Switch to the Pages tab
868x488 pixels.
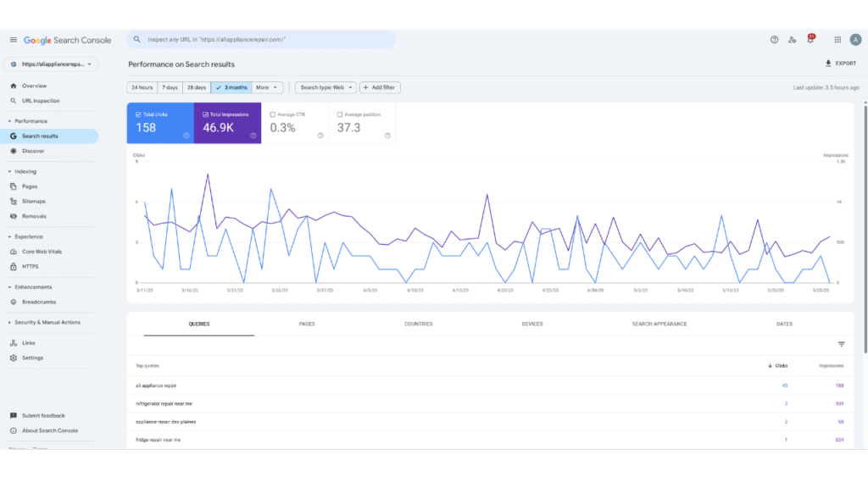(x=307, y=324)
